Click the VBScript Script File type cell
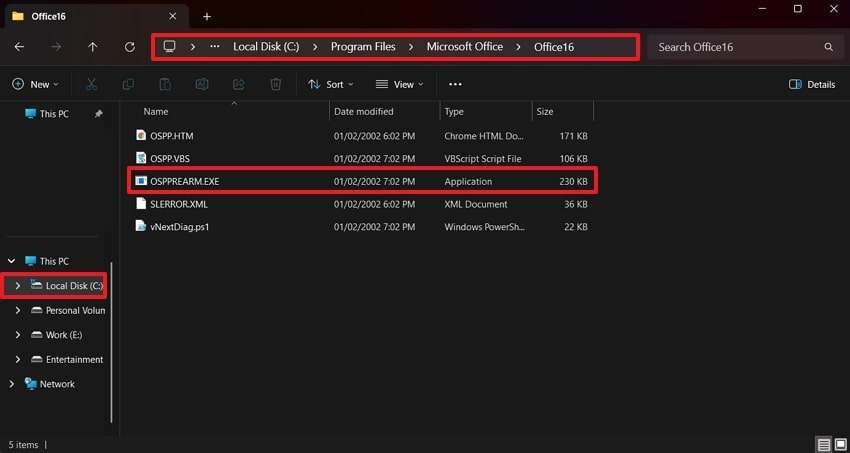This screenshot has width=850, height=453. [482, 159]
